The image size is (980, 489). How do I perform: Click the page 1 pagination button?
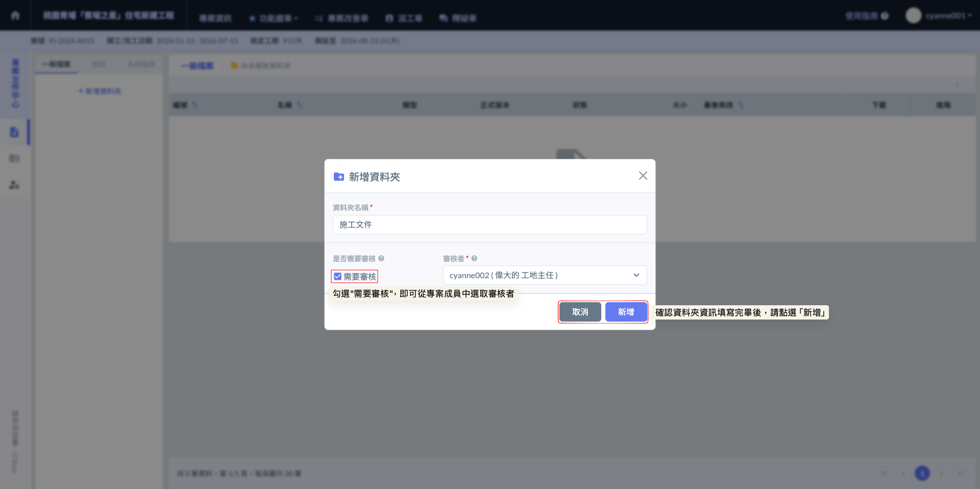coord(922,473)
